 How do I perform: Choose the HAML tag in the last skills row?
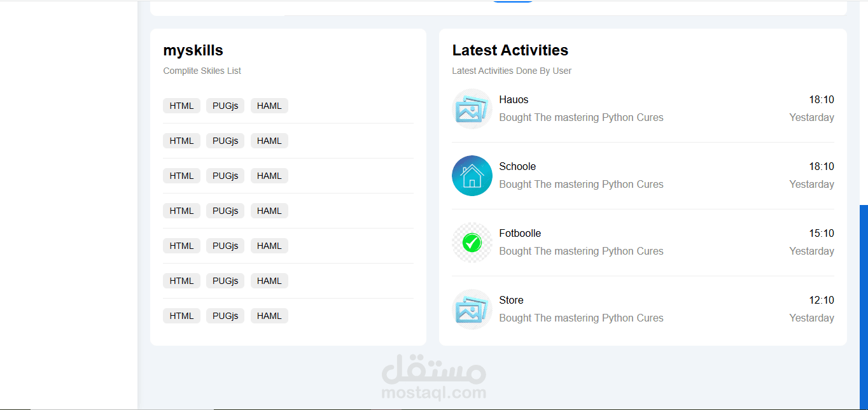pyautogui.click(x=269, y=316)
